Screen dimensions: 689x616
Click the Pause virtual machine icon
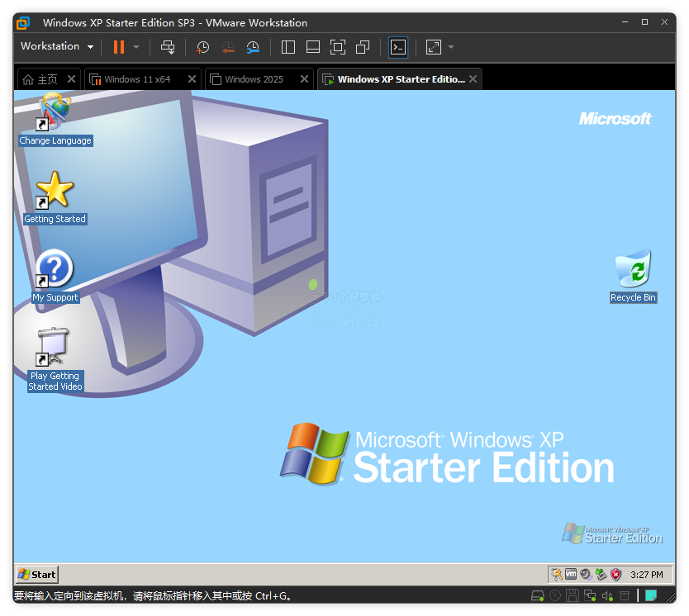[x=119, y=47]
